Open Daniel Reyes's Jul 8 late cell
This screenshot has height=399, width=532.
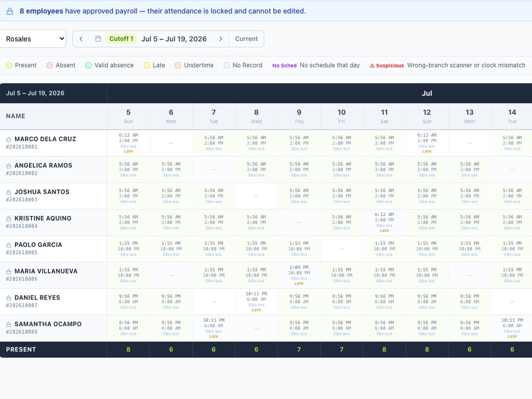click(x=256, y=302)
